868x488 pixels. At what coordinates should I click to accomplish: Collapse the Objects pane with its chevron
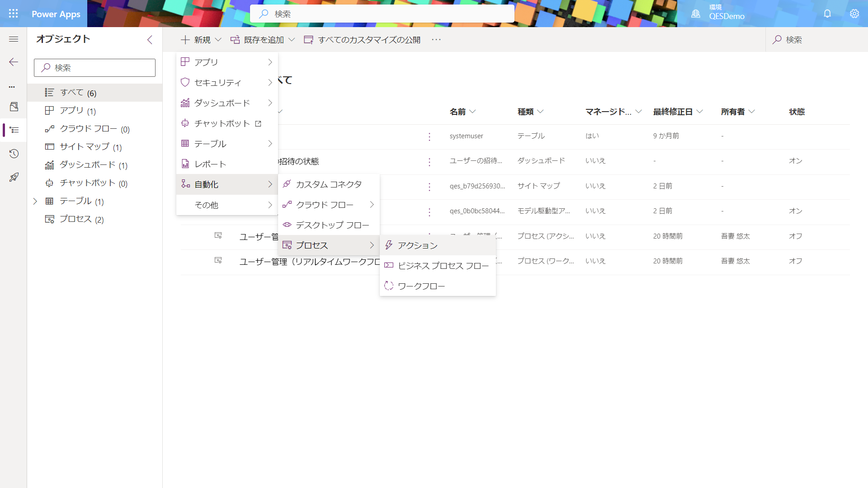[x=150, y=40]
